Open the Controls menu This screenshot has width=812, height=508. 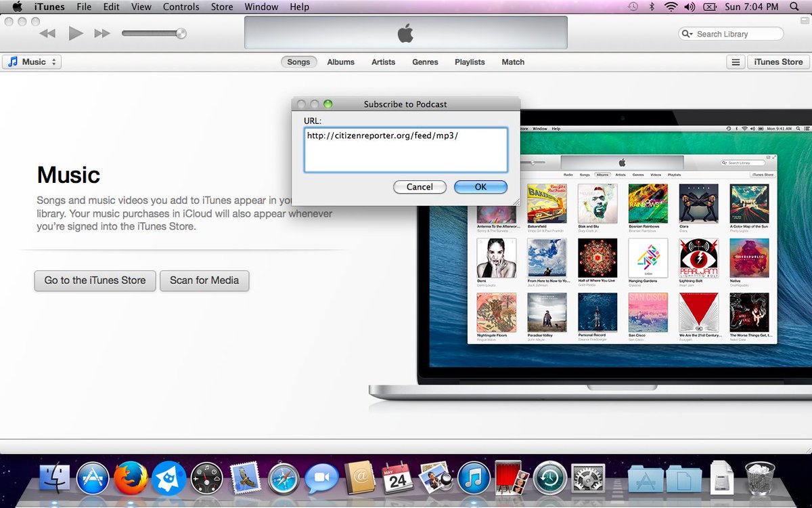tap(181, 7)
